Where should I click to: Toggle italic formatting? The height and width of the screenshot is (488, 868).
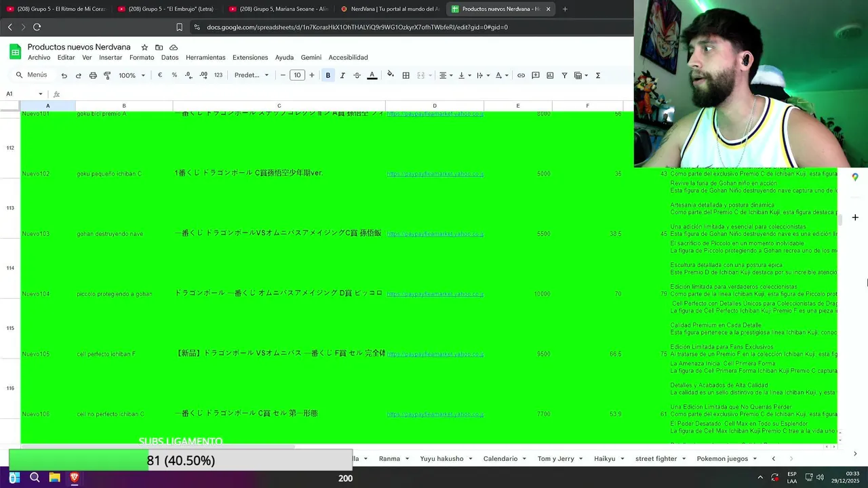[342, 75]
